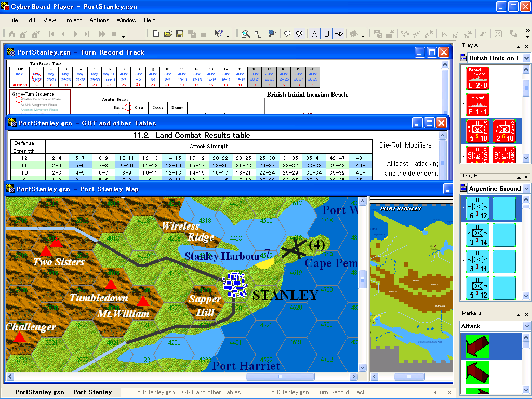
Task: Open dropdown arrow next to the context help icon
Action: (228, 36)
